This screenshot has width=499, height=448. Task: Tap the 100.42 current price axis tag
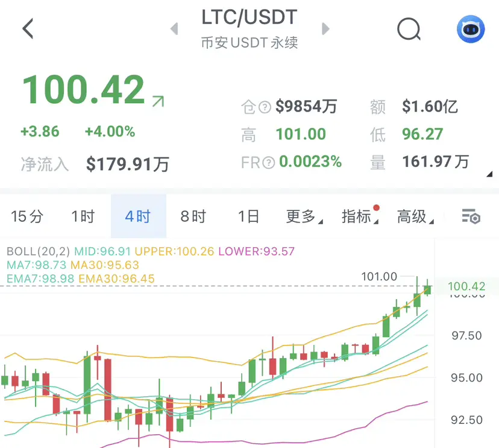[x=466, y=286]
